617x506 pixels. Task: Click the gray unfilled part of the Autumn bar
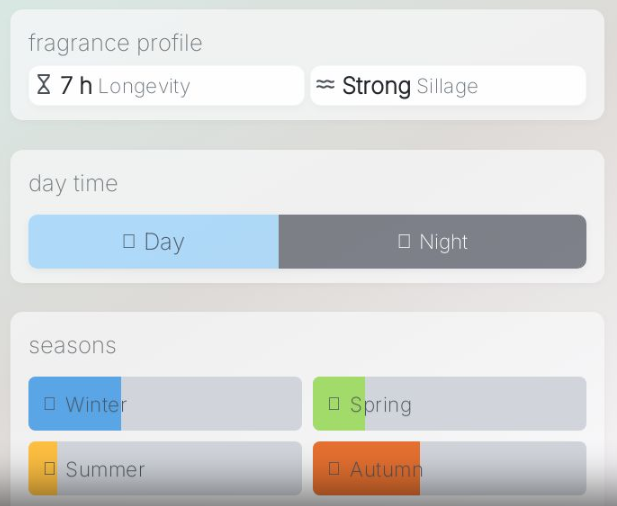click(500, 468)
